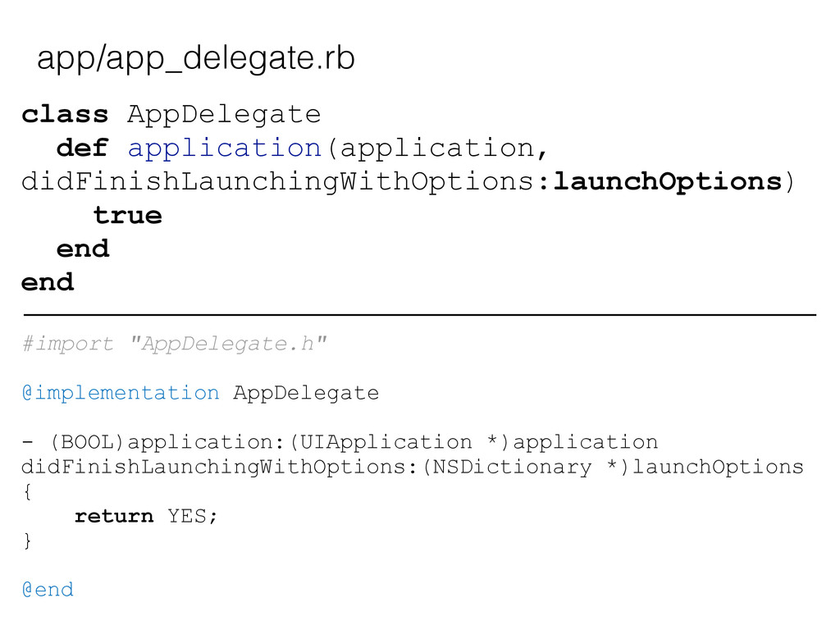Click the blue 'application' method name
The image size is (840, 630).
click(225, 148)
